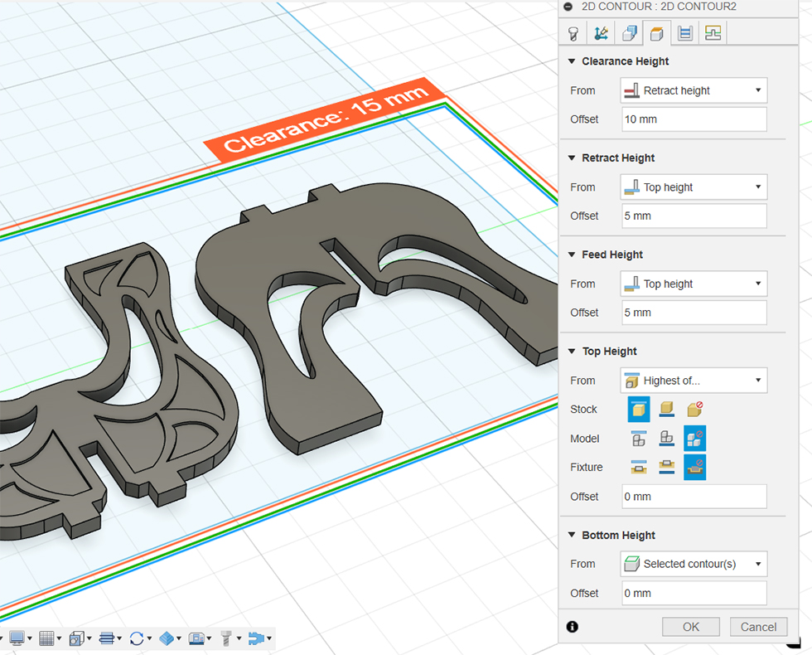Show the info icon help
The image size is (812, 655).
point(573,627)
